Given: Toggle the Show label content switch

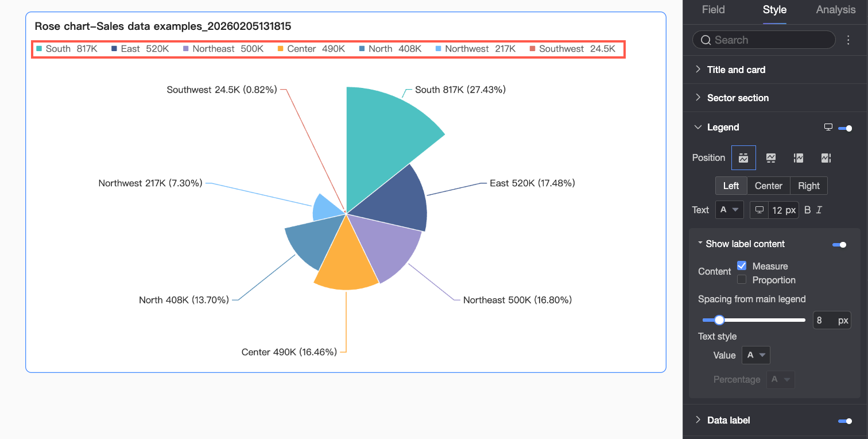Looking at the screenshot, I should (839, 245).
